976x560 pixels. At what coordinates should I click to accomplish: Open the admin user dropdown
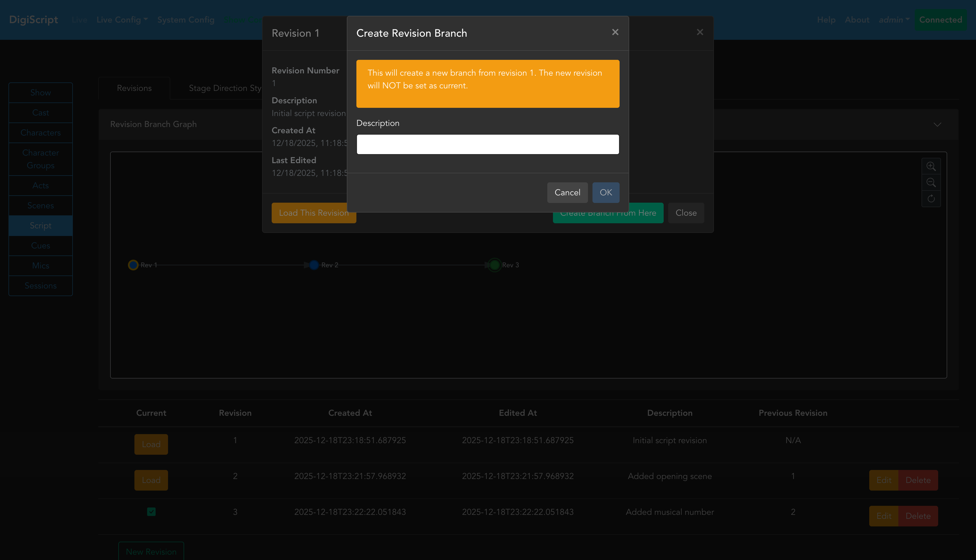tap(894, 19)
